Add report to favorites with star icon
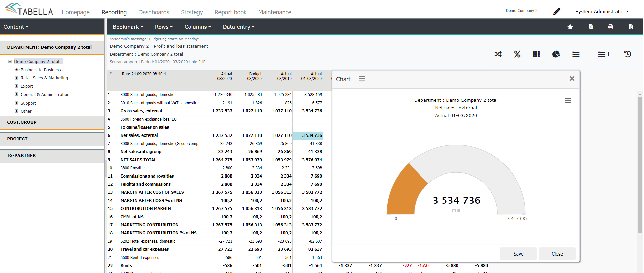Image resolution: width=644 pixels, height=273 pixels. (570, 27)
